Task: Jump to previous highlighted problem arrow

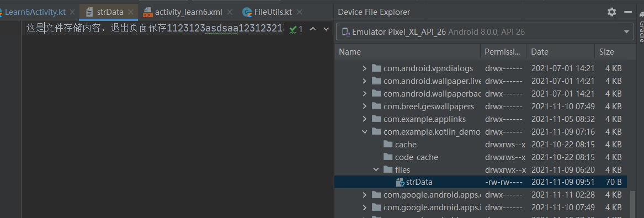Action: click(312, 29)
